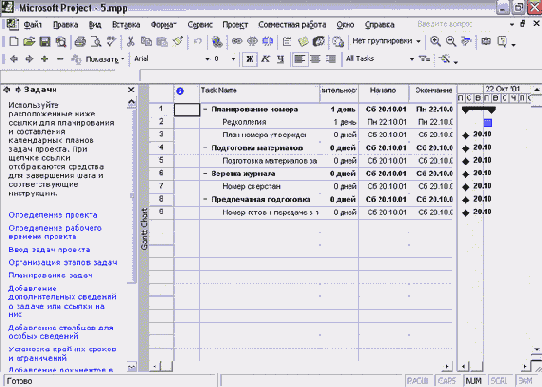Open the font size dropdown
This screenshot has height=387, width=542.
(233, 59)
